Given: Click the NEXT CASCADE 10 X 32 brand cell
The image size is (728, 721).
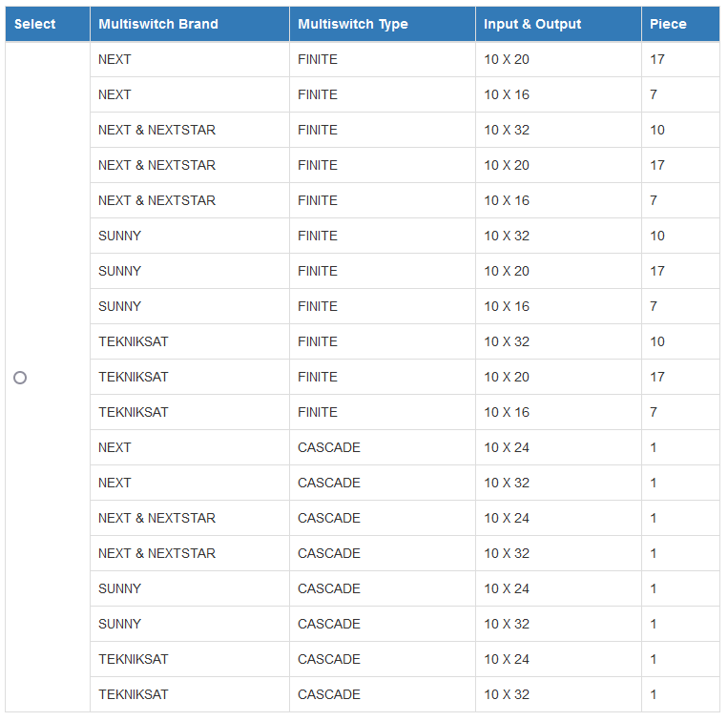Looking at the screenshot, I should click(190, 483).
